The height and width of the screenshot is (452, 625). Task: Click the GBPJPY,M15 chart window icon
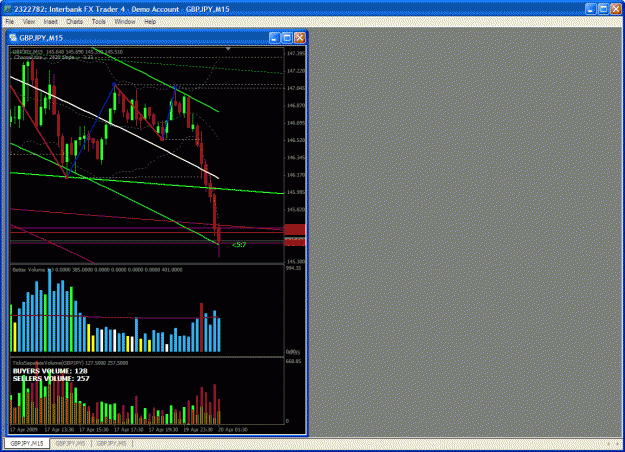point(13,38)
